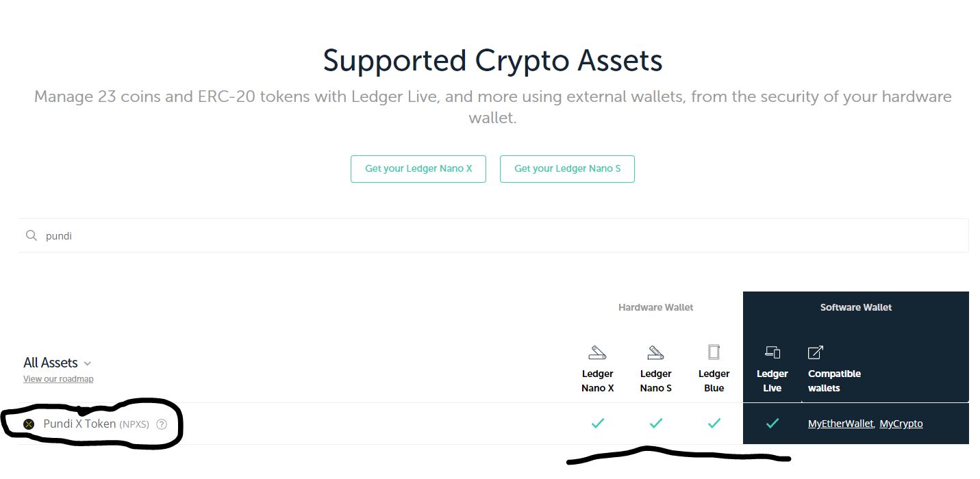Click the Pundi X Token logo

coord(28,424)
